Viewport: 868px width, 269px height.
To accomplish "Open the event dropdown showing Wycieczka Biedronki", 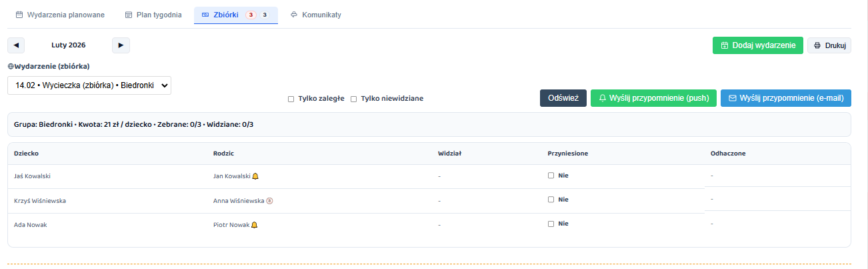I will pyautogui.click(x=89, y=85).
